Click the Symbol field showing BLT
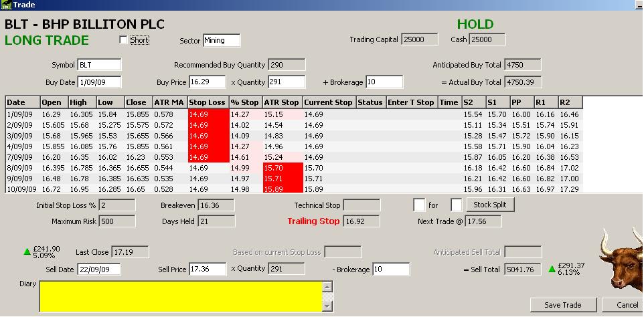Screen dimensions: 644x317 click(99, 65)
